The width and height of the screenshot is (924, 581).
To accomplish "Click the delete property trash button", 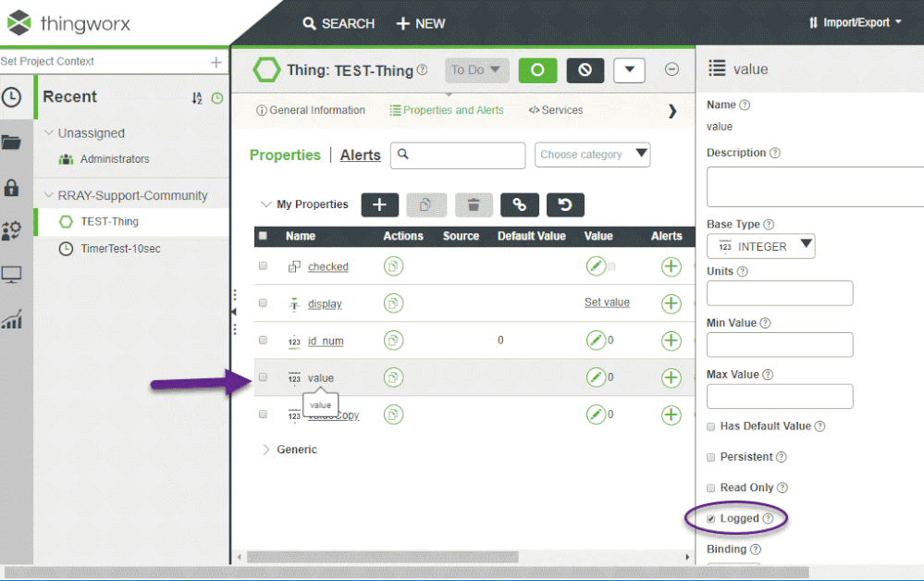I will 474,205.
